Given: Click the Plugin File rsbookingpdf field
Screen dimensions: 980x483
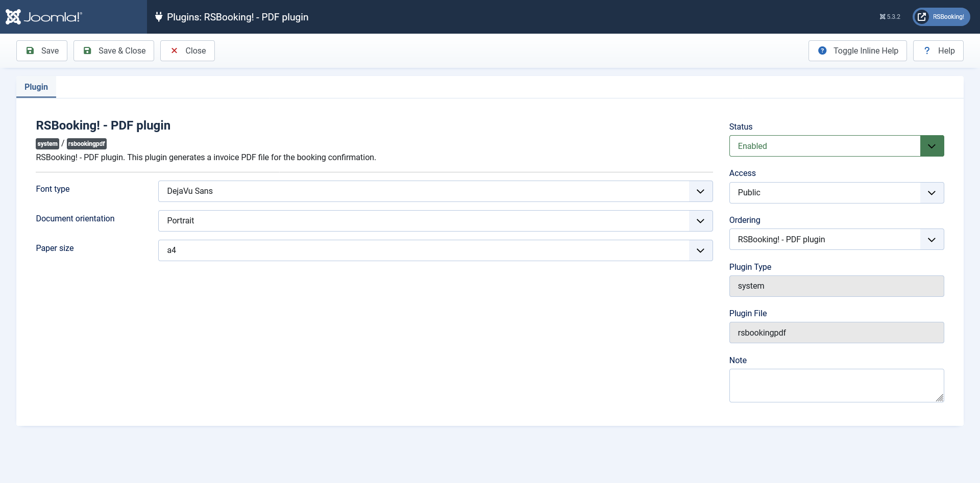Looking at the screenshot, I should point(837,333).
